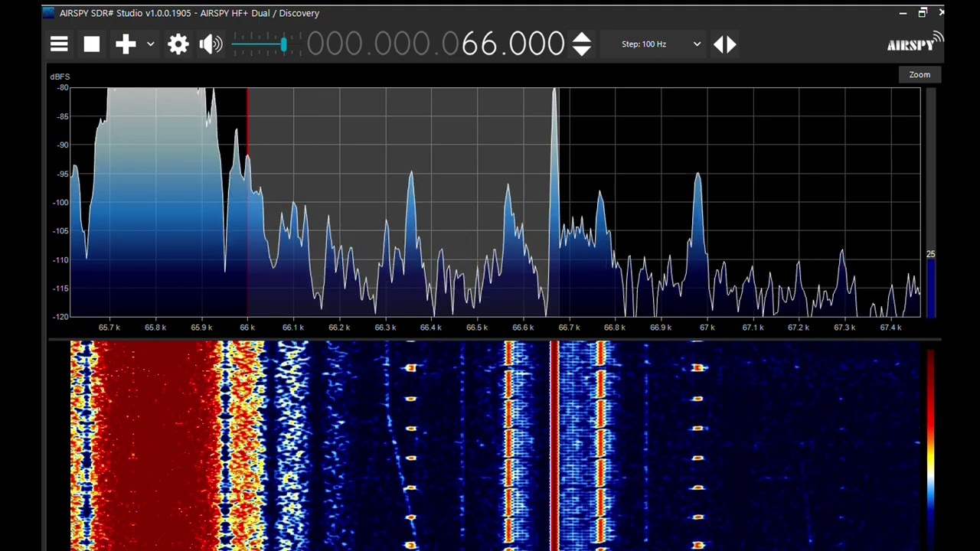Viewport: 980px width, 551px height.
Task: Expand the dropdown arrow beside the plus icon
Action: 151,44
